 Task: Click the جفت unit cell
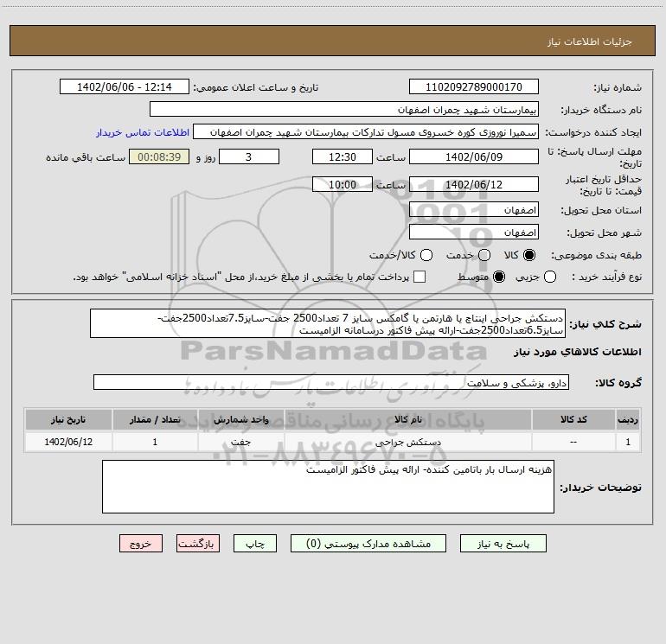(x=240, y=443)
